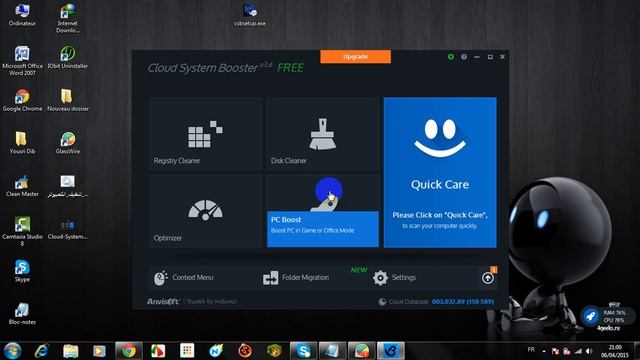Click the rocket booster desktop widget
This screenshot has height=360, width=640.
coord(590,316)
